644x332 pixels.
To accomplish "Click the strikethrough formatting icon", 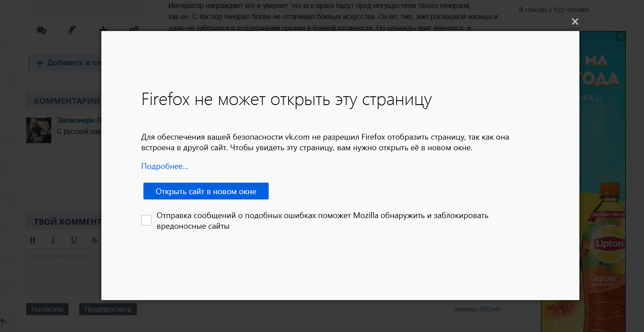I will [94, 240].
